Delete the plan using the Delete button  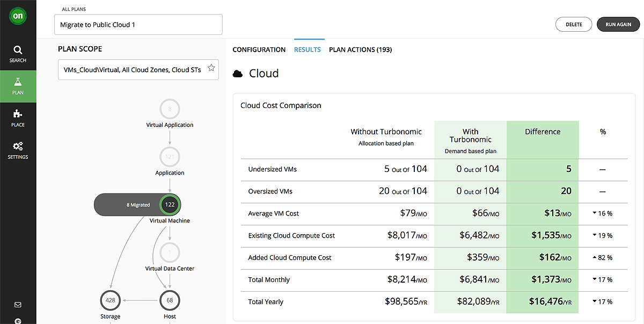pos(574,24)
